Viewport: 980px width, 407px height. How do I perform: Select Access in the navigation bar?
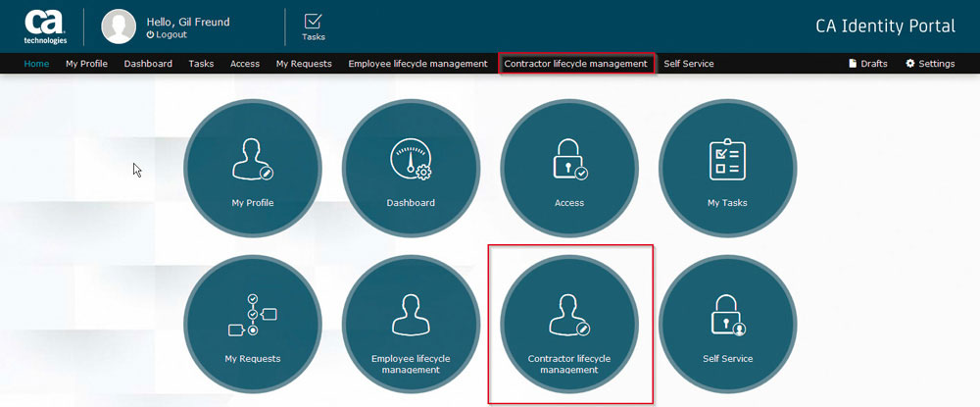click(245, 64)
